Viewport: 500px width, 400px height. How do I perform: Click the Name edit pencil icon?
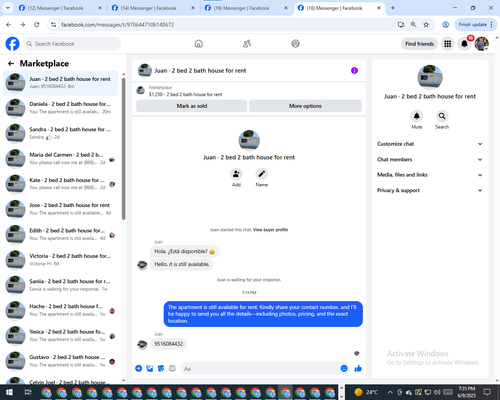tap(262, 174)
